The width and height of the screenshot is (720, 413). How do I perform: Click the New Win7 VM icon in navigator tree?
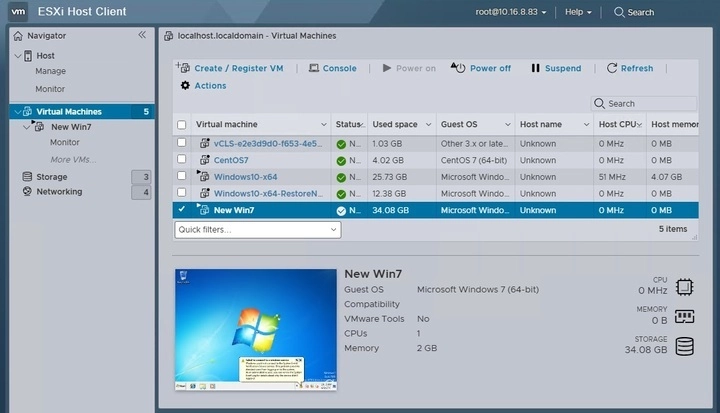click(39, 126)
